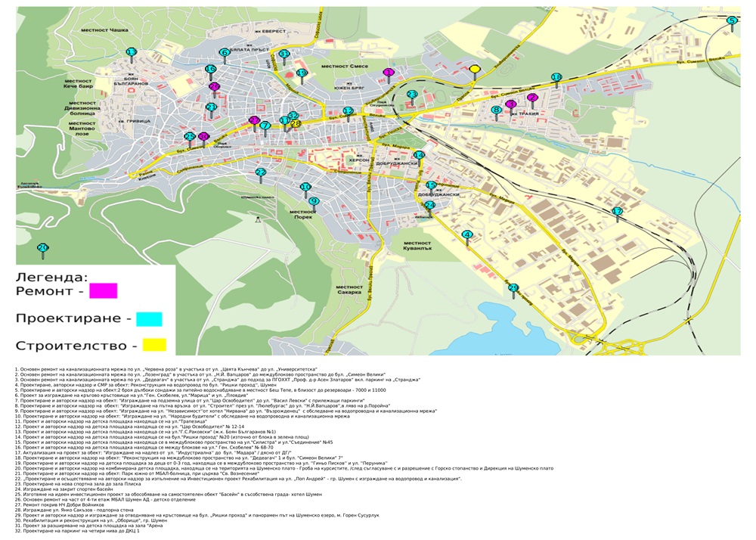The height and width of the screenshot is (540, 756).
Task: Click the cyan marker numbered 17
Action: tap(617, 212)
